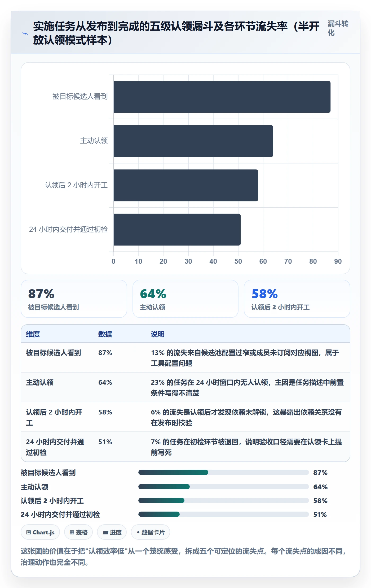371x588 pixels.
Task: Select the table row showing 51%
Action: pyautogui.click(x=185, y=447)
